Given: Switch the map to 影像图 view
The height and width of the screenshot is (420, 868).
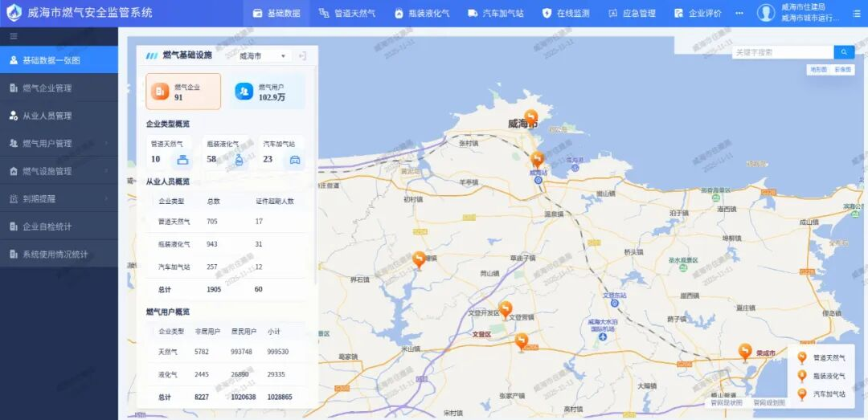Looking at the screenshot, I should (842, 71).
